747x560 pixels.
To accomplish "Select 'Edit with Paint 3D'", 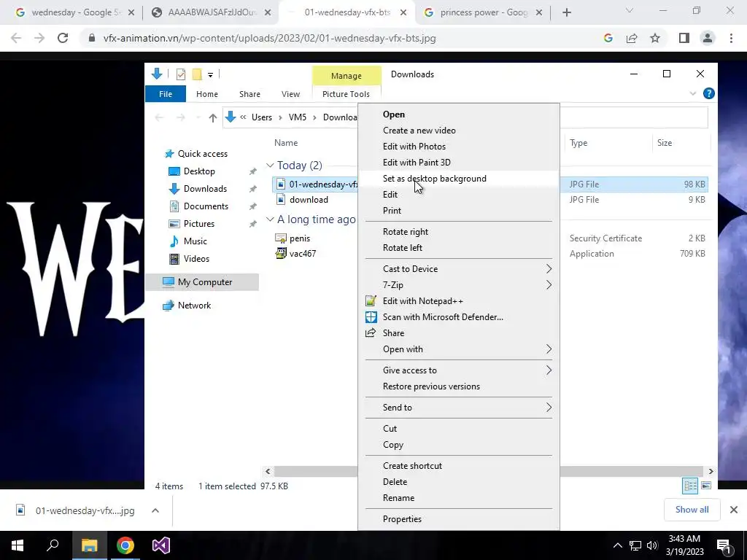I will point(459,163).
